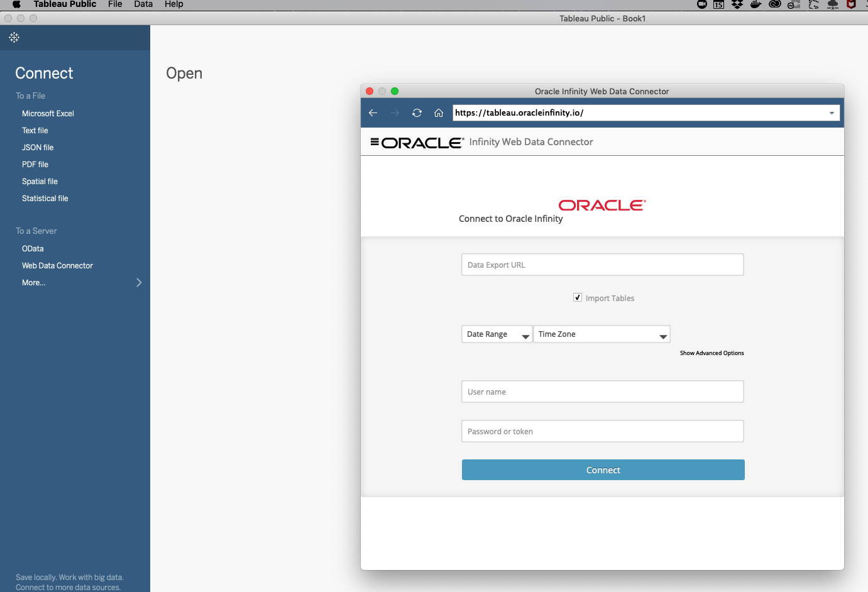Click the 'To a Server' section label

point(36,231)
